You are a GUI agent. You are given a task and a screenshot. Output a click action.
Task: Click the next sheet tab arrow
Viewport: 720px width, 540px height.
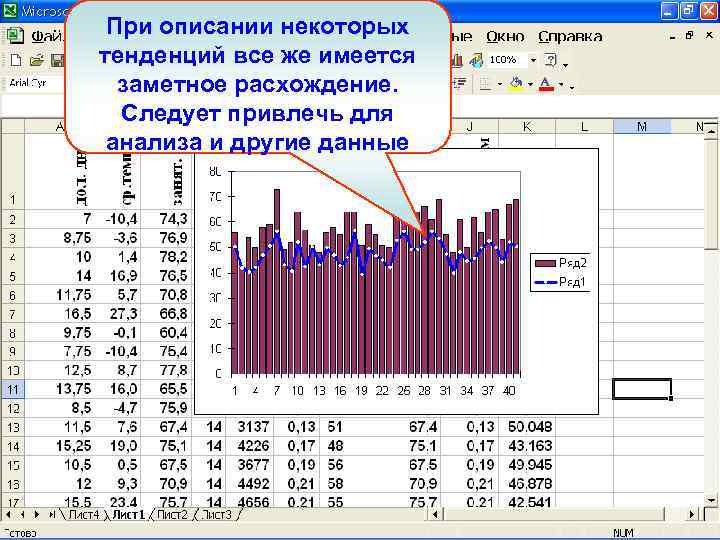point(37,514)
